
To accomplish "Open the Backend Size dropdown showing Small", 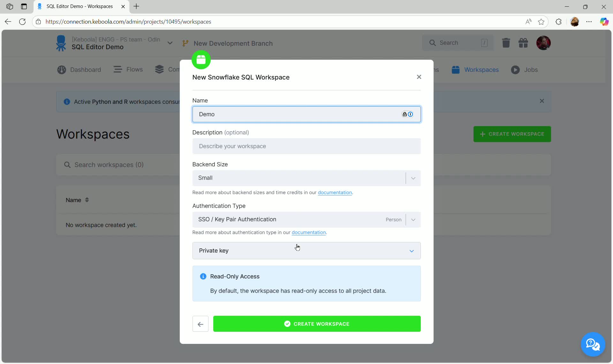I will pyautogui.click(x=412, y=178).
